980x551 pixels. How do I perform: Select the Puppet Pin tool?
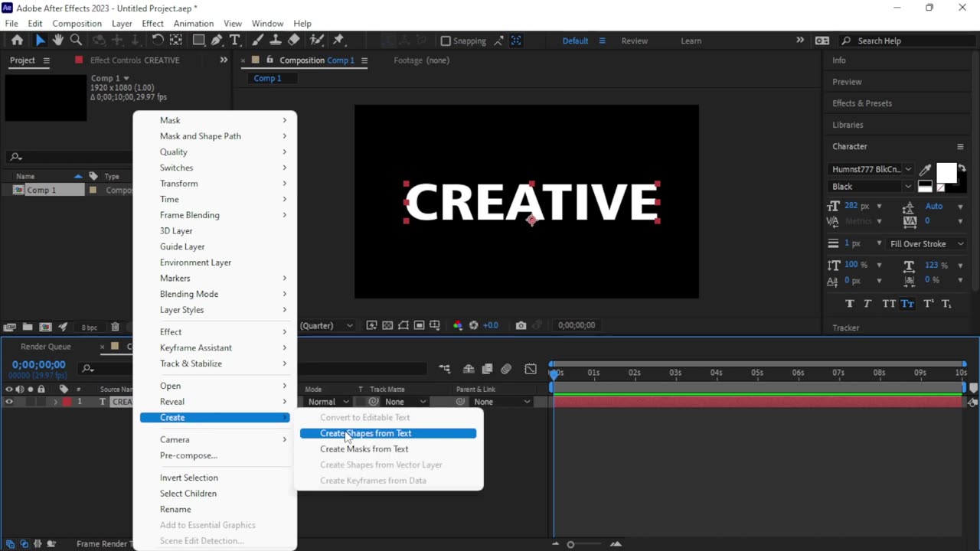(x=339, y=41)
